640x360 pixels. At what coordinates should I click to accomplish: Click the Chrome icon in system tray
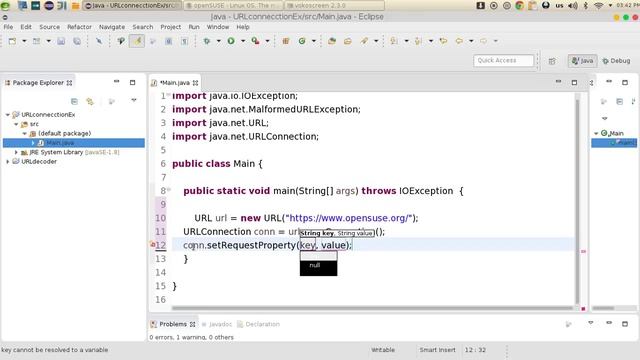pyautogui.click(x=519, y=6)
